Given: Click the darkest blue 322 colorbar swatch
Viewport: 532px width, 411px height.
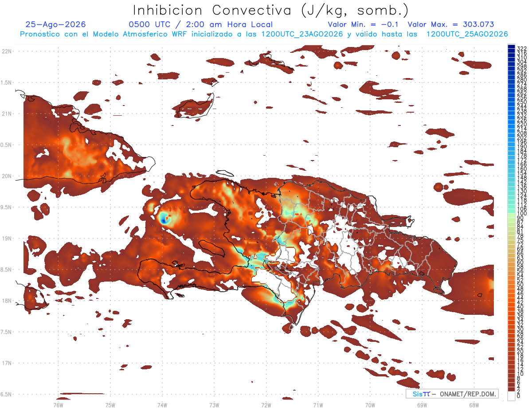Looking at the screenshot, I should [x=511, y=47].
